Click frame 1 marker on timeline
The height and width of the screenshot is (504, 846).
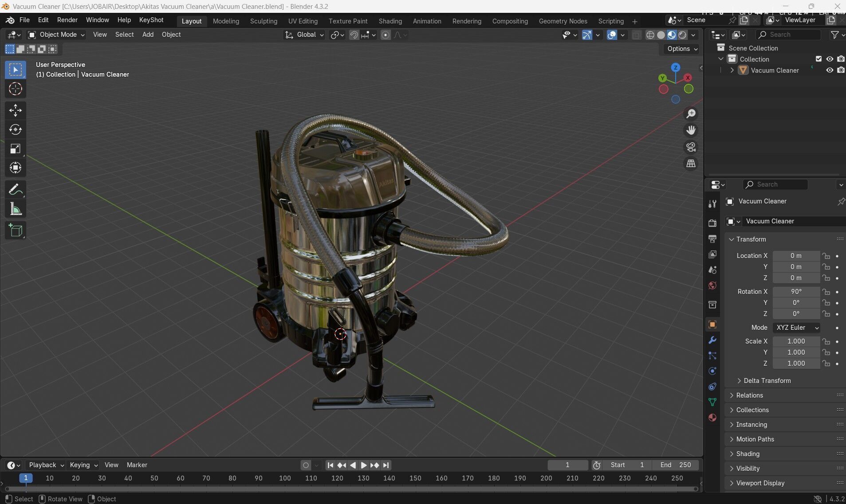(26, 478)
